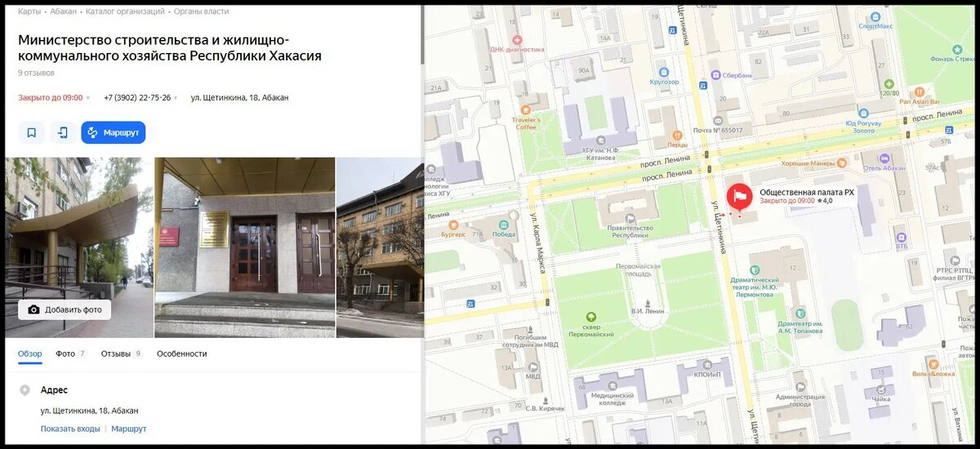Click the Маршрут link under address

129,429
